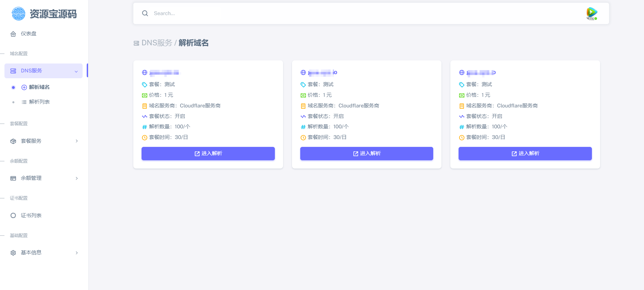
Task: Click the 套餐 tag icon in the middle card
Action: point(303,85)
